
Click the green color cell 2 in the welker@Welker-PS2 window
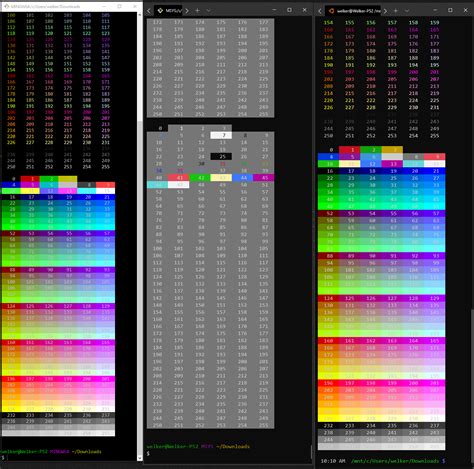point(371,150)
